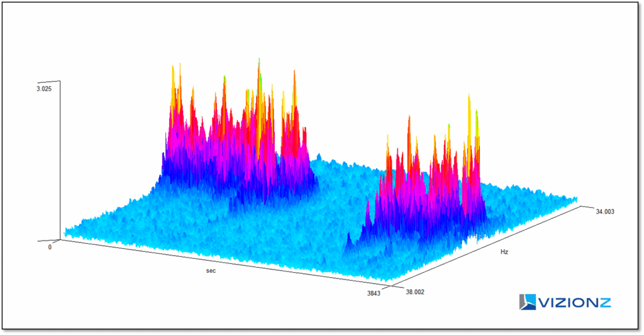
Task: Click the VIZIONZ brand text
Action: tap(574, 304)
